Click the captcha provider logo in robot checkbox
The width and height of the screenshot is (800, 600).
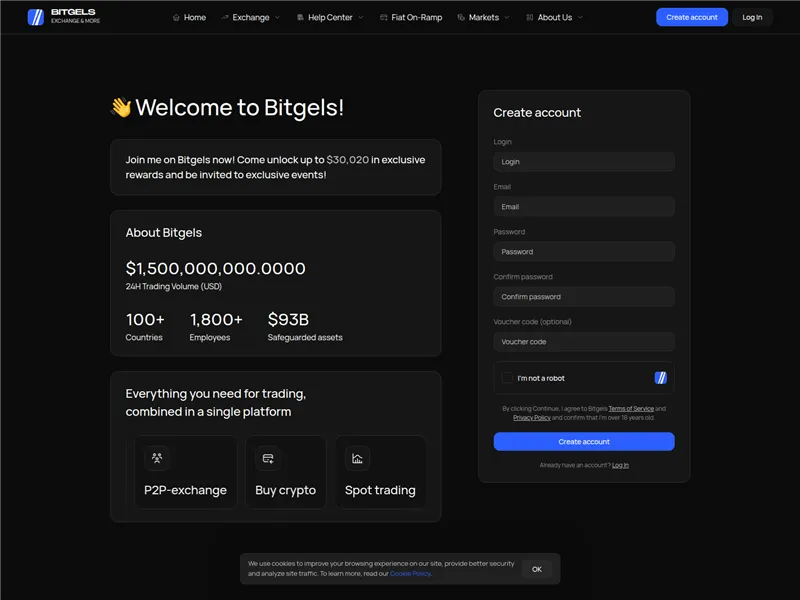tap(660, 378)
